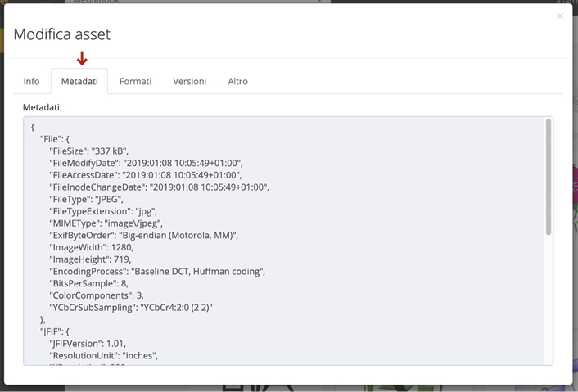Image resolution: width=578 pixels, height=392 pixels.
Task: Select the Metadati tab
Action: pos(79,81)
